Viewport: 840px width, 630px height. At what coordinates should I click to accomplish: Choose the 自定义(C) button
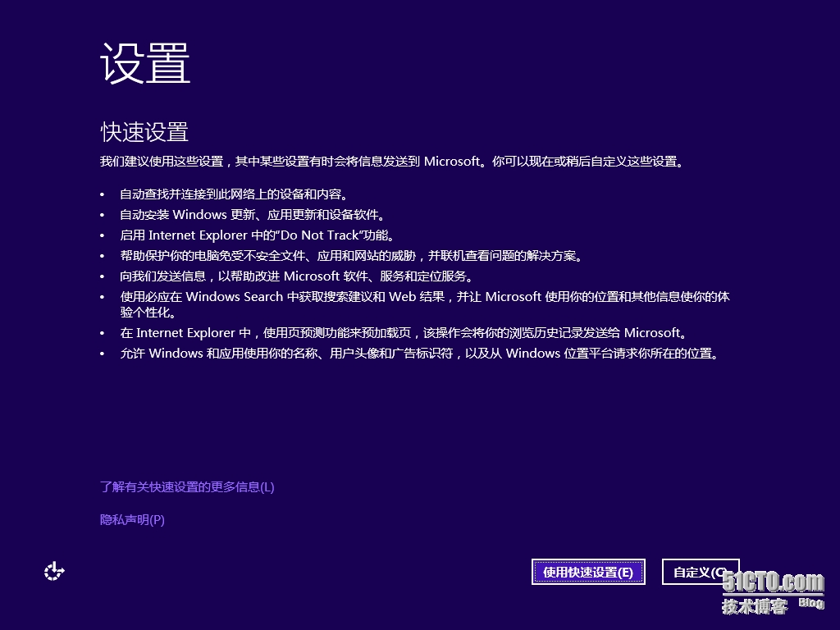point(701,572)
